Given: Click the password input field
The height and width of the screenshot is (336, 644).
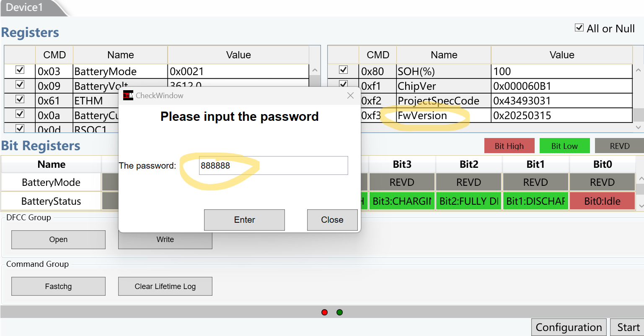Looking at the screenshot, I should 273,165.
